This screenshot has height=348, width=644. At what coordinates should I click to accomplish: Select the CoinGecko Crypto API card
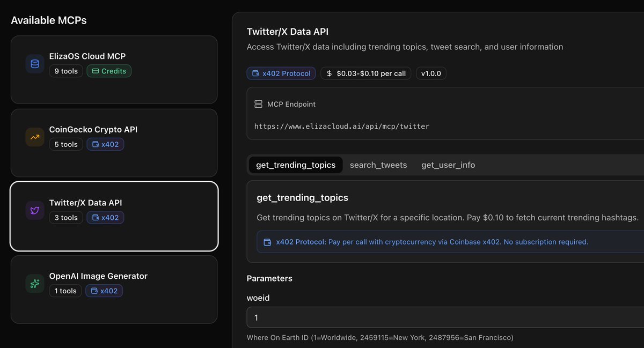pos(114,143)
